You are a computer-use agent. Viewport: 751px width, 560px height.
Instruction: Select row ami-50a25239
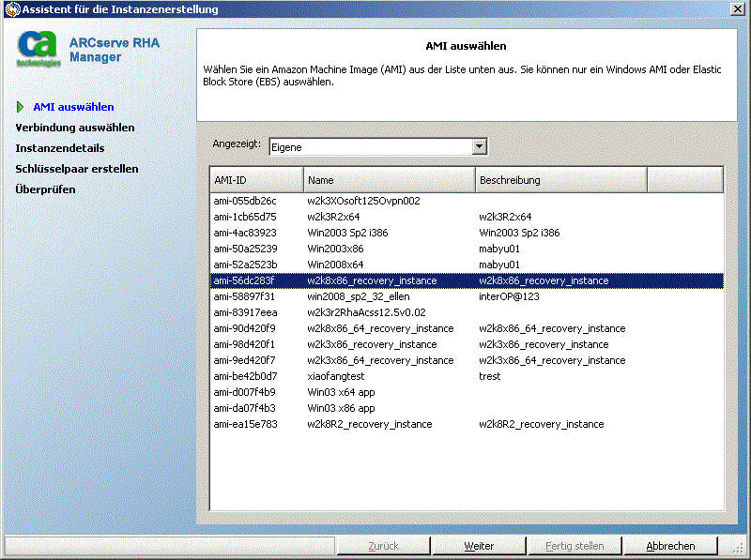pos(467,249)
